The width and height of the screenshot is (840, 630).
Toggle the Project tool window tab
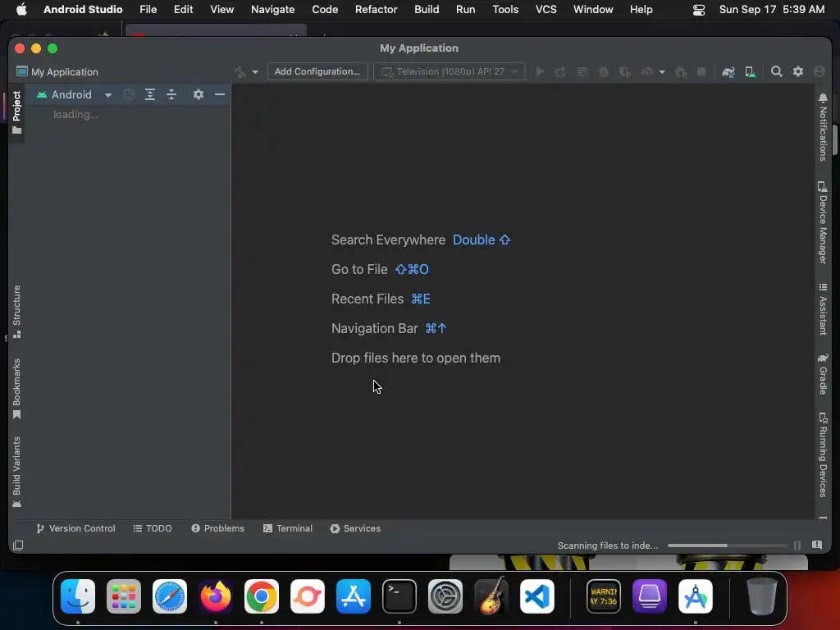[16, 112]
